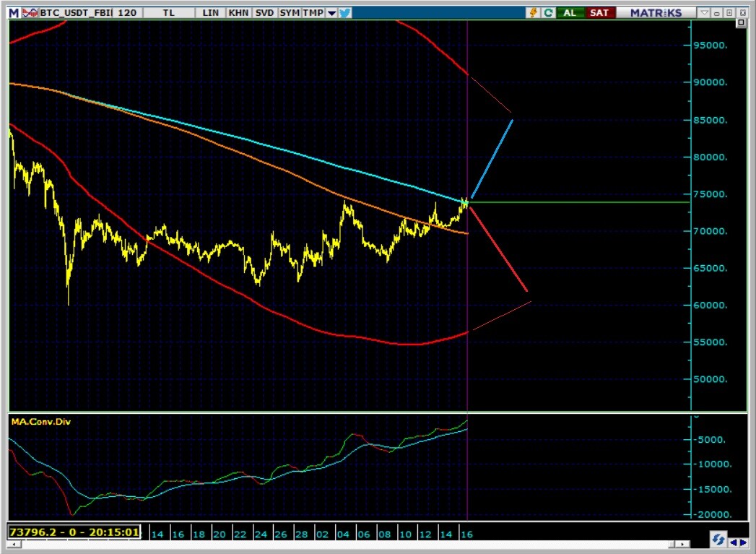The height and width of the screenshot is (554, 756).
Task: Expand the toolbar dropdown arrow after TMP
Action: pos(331,13)
